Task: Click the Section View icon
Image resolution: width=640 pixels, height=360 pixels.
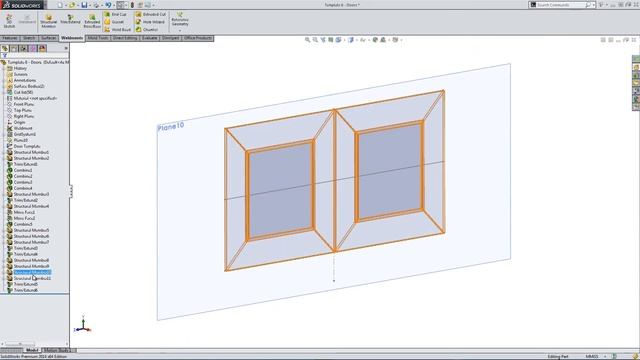Action: 331,40
